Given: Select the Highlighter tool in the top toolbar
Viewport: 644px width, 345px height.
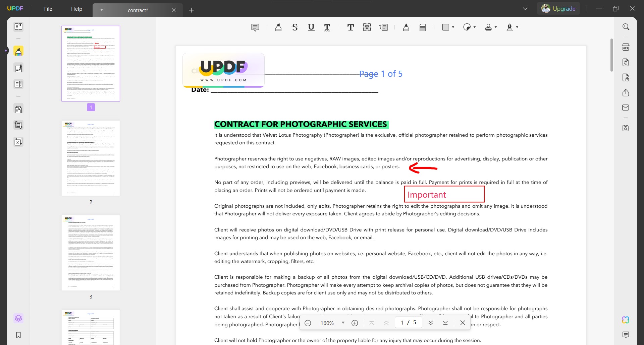Looking at the screenshot, I should click(278, 27).
